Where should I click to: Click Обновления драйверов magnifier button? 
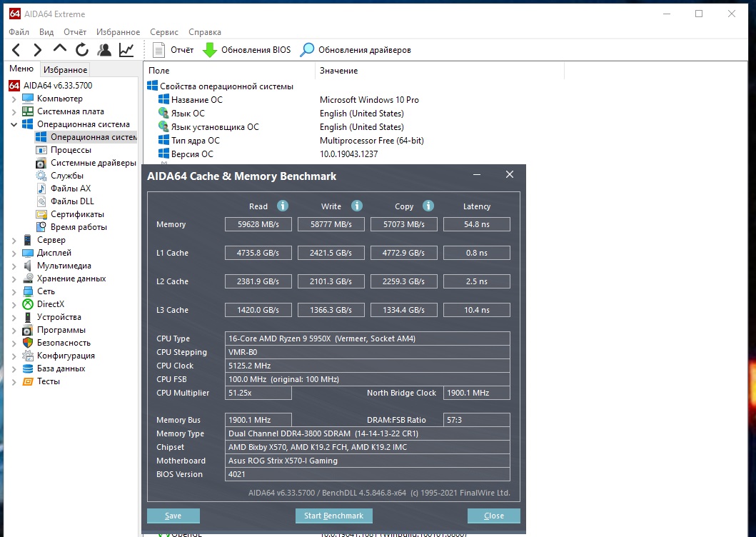(x=356, y=50)
